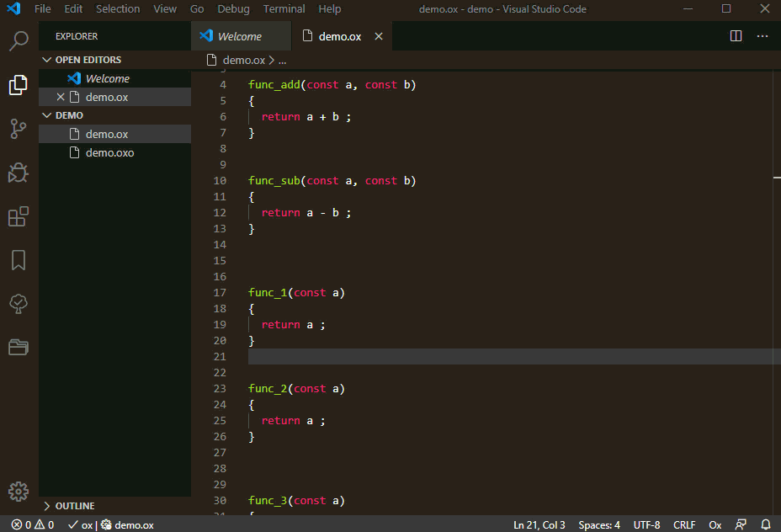Change the CRLF line ending setting
Screen dimensions: 781x532
coord(684,524)
